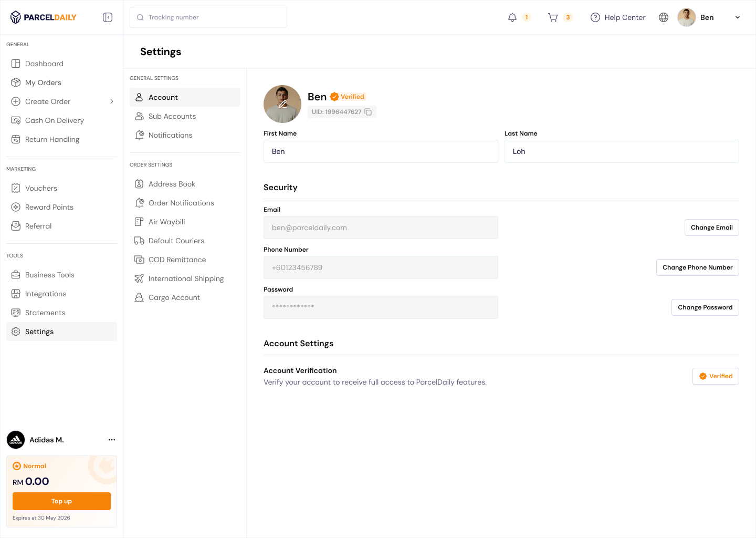Click the ParcelDaily logo

point(44,17)
